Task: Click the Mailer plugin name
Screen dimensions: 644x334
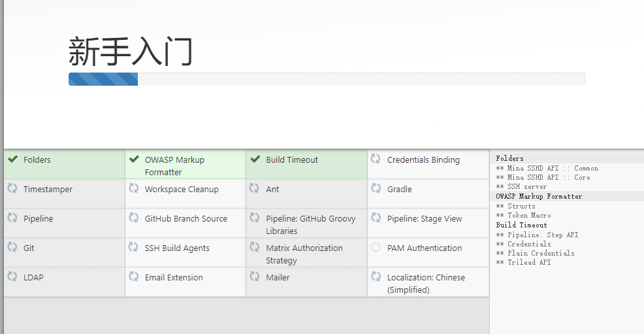Action: (278, 277)
